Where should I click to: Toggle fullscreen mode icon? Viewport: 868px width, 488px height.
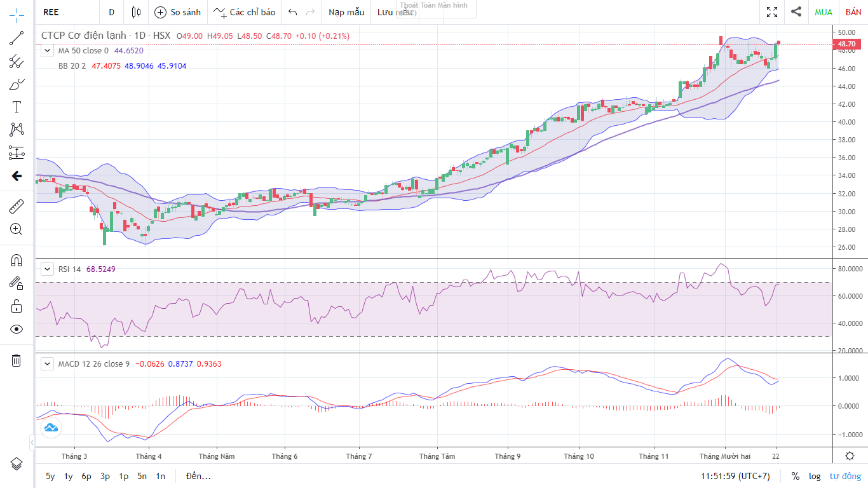pos(772,12)
